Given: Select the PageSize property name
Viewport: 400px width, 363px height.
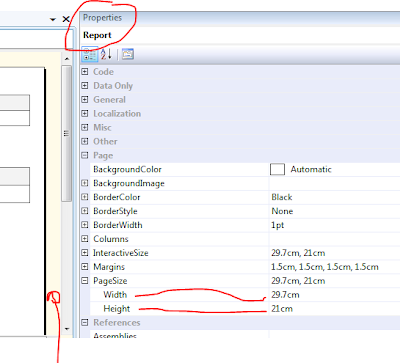Looking at the screenshot, I should pyautogui.click(x=110, y=281).
